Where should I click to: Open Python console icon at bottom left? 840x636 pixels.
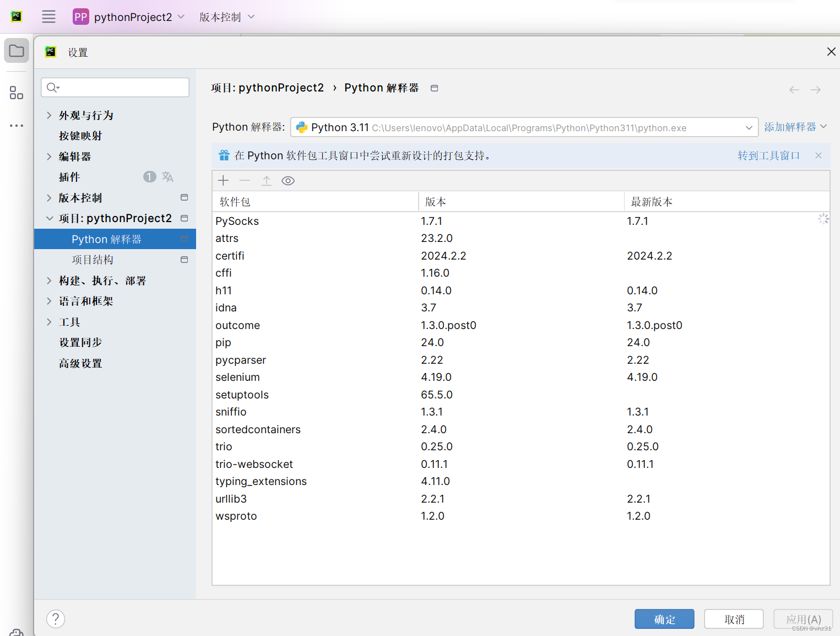(17, 632)
